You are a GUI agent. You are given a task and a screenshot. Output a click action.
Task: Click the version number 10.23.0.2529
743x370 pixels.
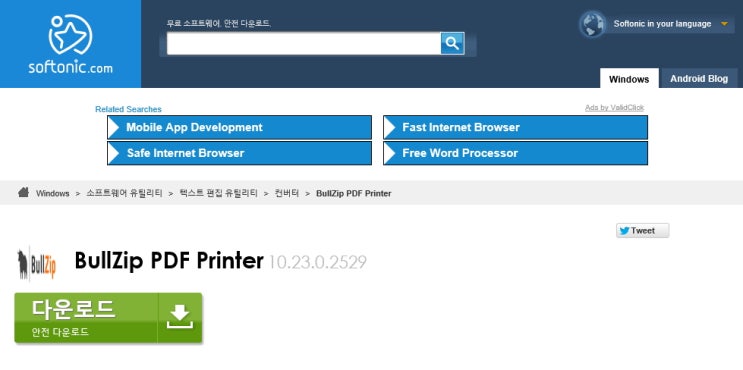click(317, 262)
